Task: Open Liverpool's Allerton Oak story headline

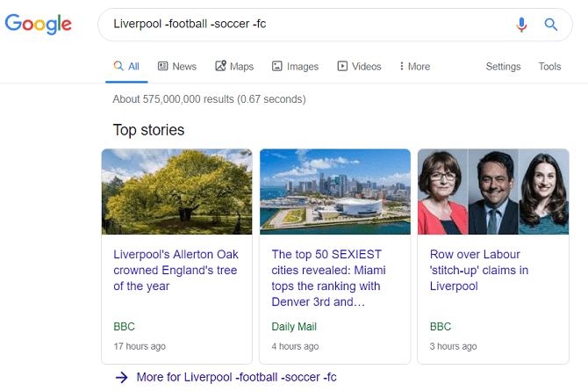Action: coord(176,270)
